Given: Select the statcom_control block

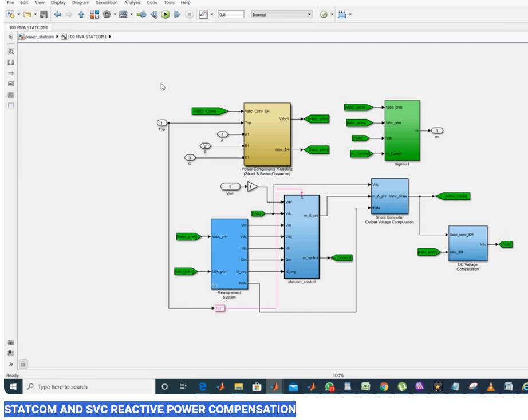Looking at the screenshot, I should pos(302,236).
